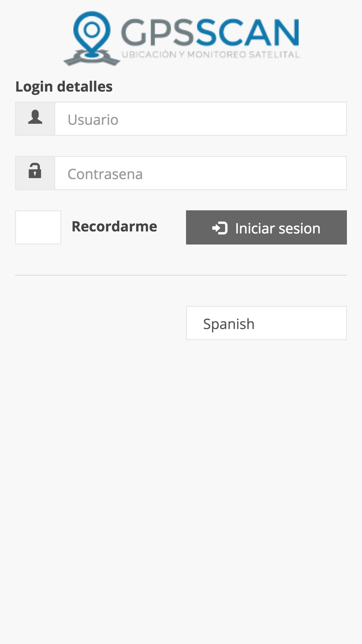362x644 pixels.
Task: Click the Recordarme label text
Action: [x=114, y=226]
